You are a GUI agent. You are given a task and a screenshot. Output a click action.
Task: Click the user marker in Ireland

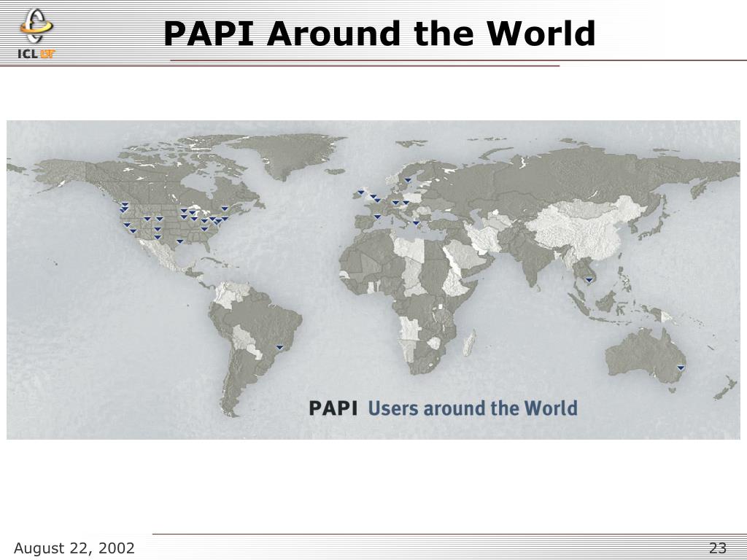[360, 192]
